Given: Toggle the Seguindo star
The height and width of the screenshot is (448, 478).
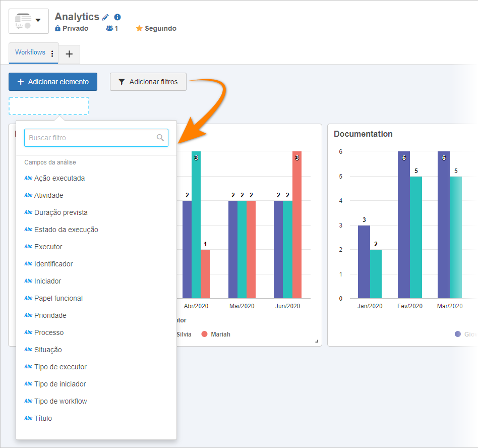Looking at the screenshot, I should click(139, 28).
